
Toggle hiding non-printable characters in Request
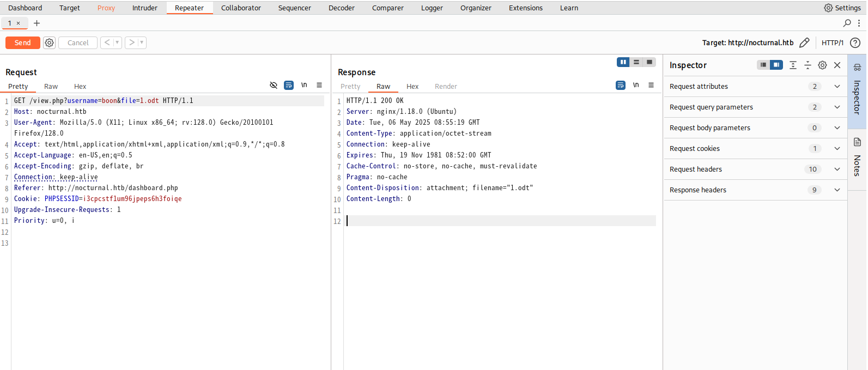[274, 85]
